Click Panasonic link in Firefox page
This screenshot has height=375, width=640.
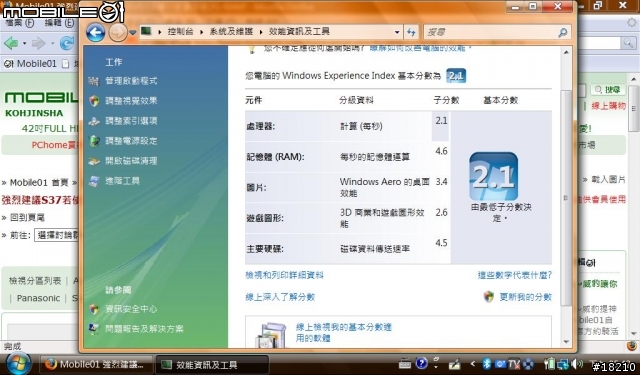point(38,298)
